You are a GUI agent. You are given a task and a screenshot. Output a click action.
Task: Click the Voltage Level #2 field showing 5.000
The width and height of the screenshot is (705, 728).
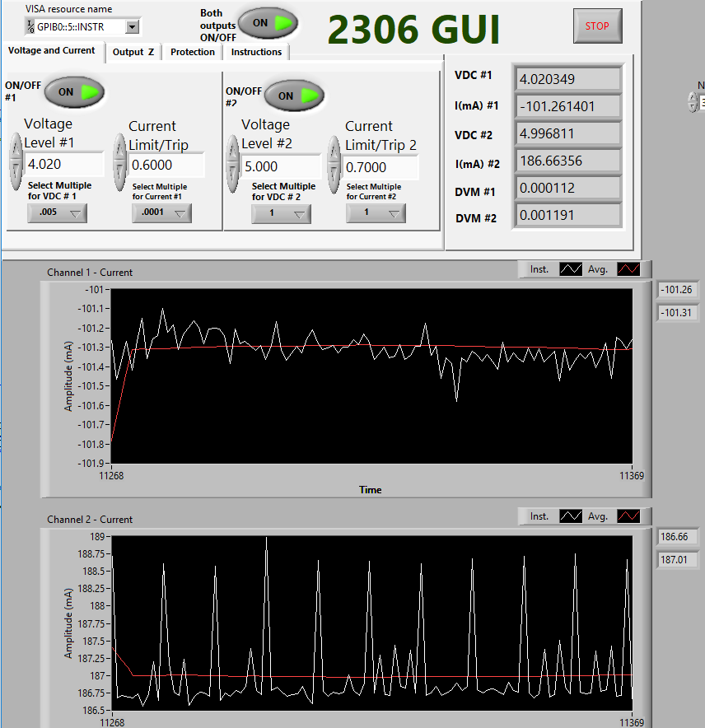[281, 166]
